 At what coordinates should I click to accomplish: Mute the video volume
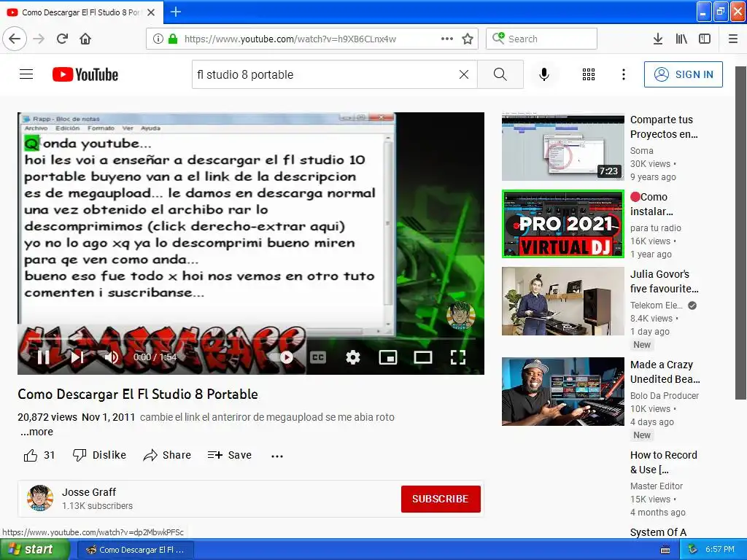pyautogui.click(x=112, y=357)
